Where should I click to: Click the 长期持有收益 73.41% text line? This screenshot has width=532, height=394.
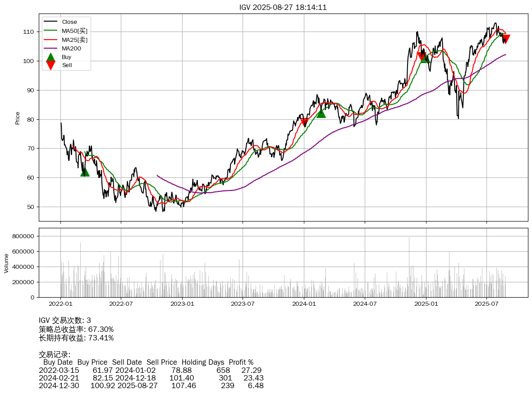pos(76,338)
